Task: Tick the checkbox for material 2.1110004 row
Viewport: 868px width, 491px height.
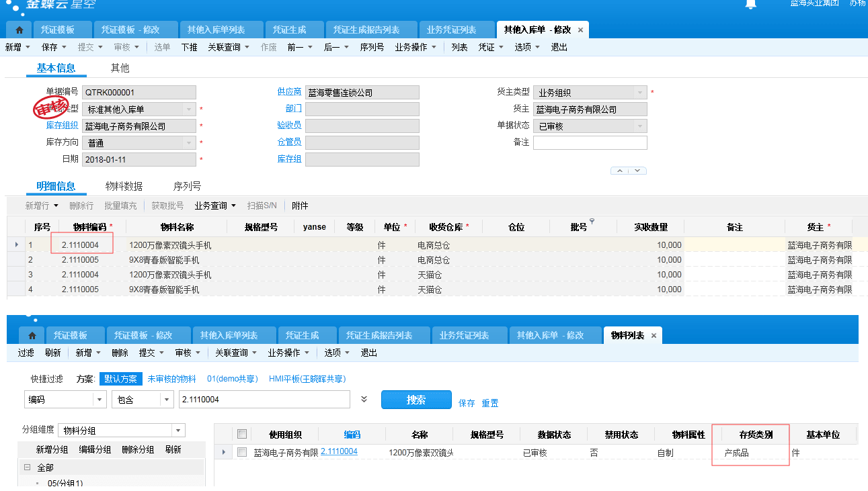Action: tap(242, 453)
